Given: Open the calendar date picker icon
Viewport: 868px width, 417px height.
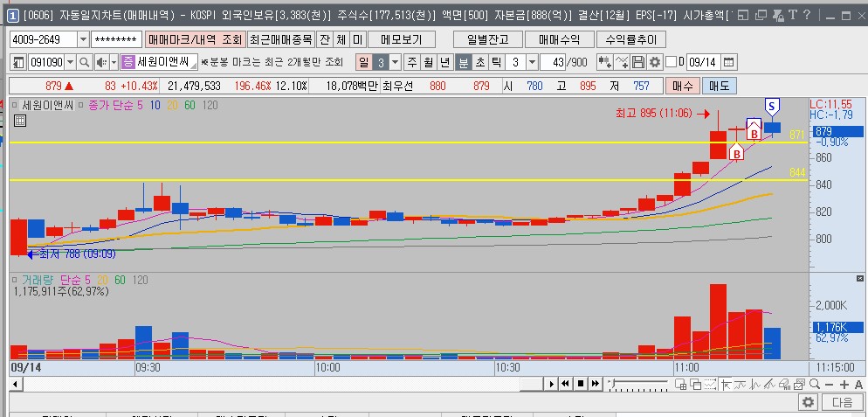Looking at the screenshot, I should point(730,62).
